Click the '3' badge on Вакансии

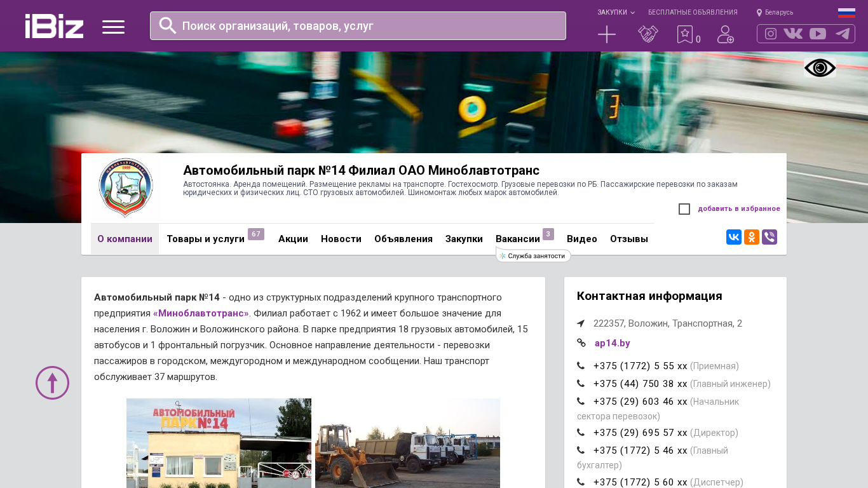(548, 234)
